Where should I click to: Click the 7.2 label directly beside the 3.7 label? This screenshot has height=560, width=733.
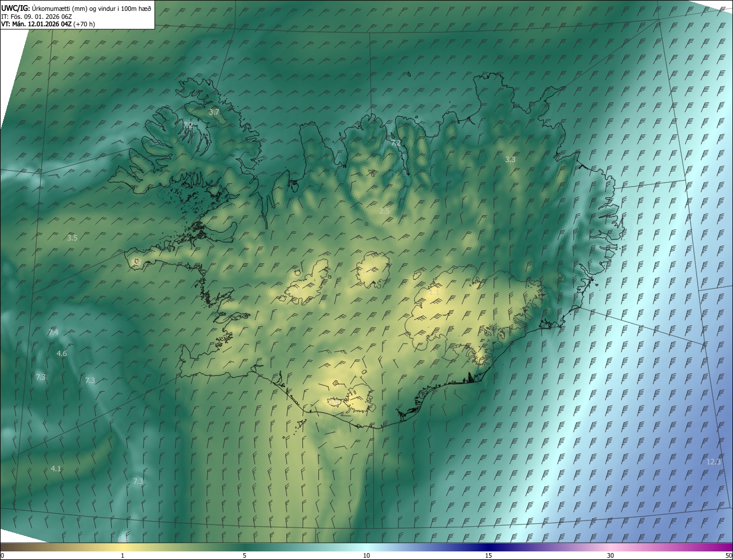coord(188,124)
